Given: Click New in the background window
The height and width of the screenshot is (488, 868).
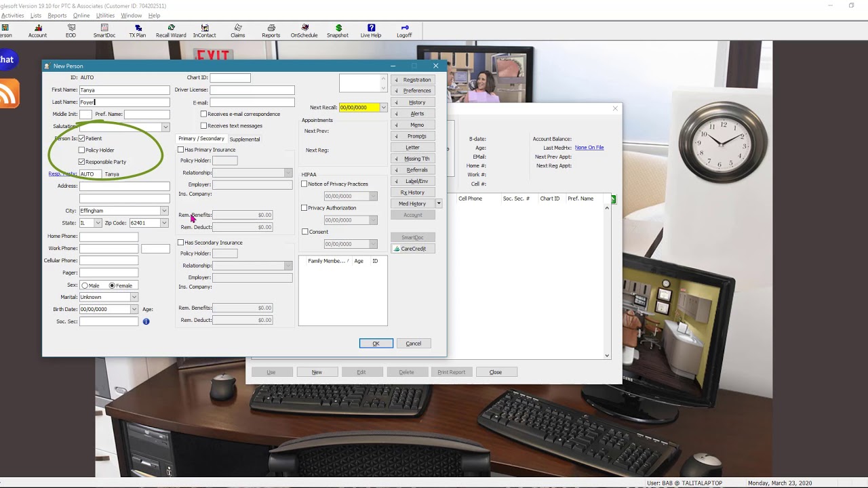Looking at the screenshot, I should [317, 372].
